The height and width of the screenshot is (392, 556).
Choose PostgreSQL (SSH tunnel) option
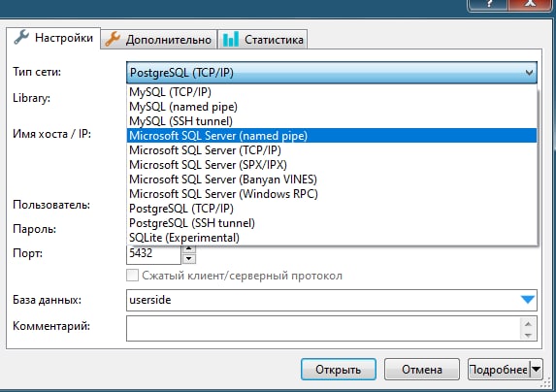point(332,223)
